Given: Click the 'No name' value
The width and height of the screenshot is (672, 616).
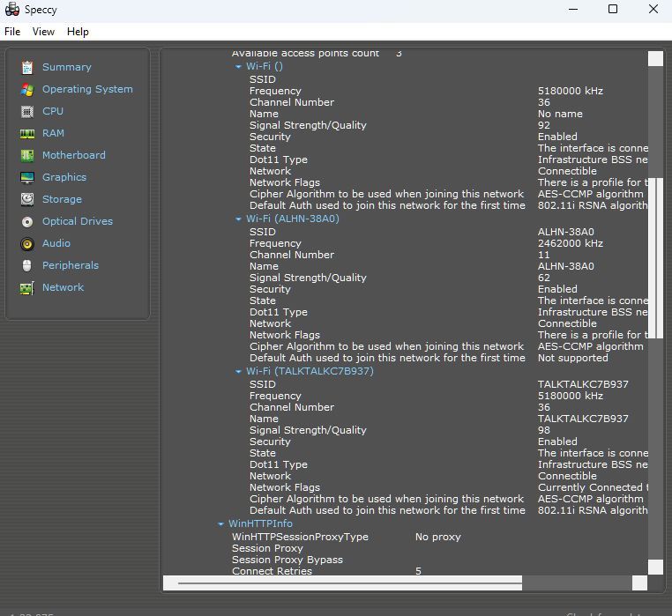Looking at the screenshot, I should (x=560, y=114).
